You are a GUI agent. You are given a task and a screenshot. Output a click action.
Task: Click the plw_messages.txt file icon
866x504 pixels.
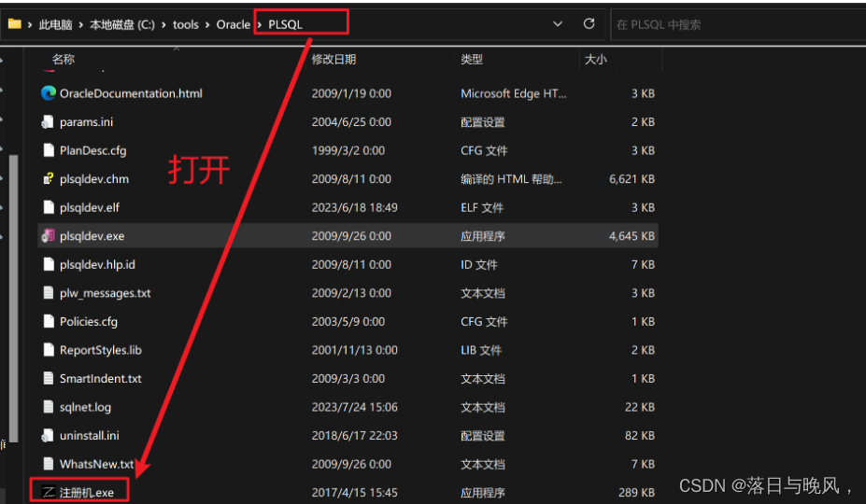click(x=49, y=293)
